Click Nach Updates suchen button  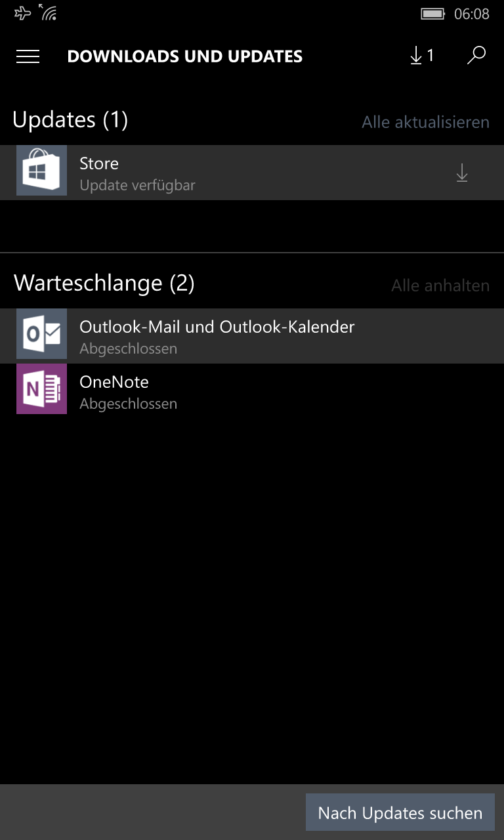[x=400, y=812]
